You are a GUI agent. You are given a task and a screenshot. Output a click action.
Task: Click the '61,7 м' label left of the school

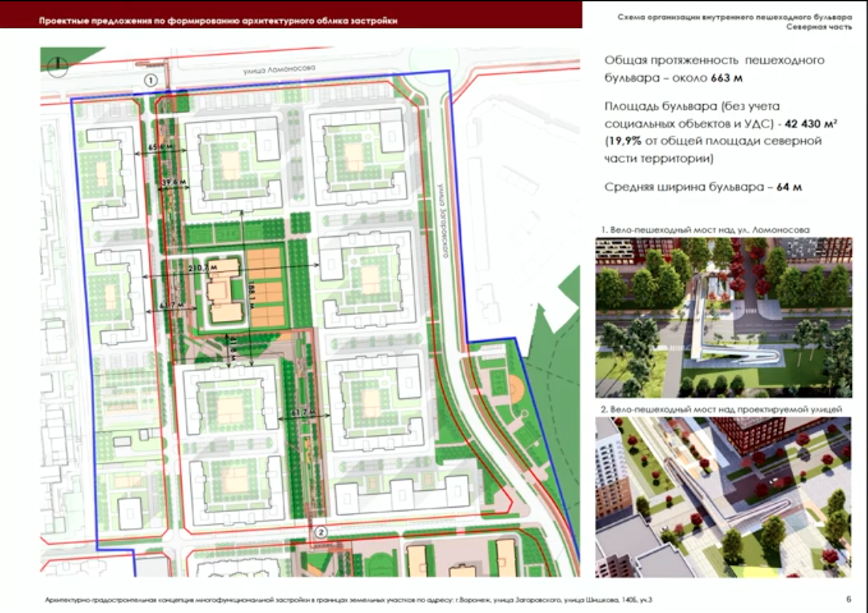(x=172, y=304)
